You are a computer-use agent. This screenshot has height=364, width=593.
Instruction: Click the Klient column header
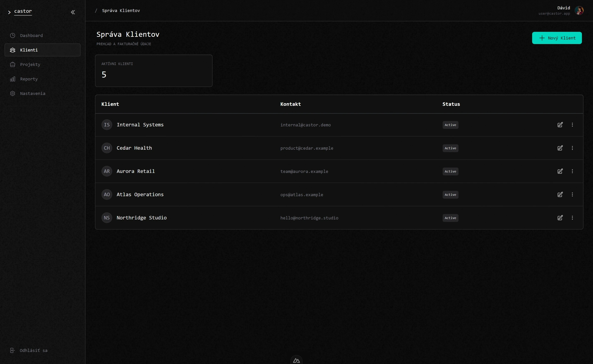pos(110,104)
